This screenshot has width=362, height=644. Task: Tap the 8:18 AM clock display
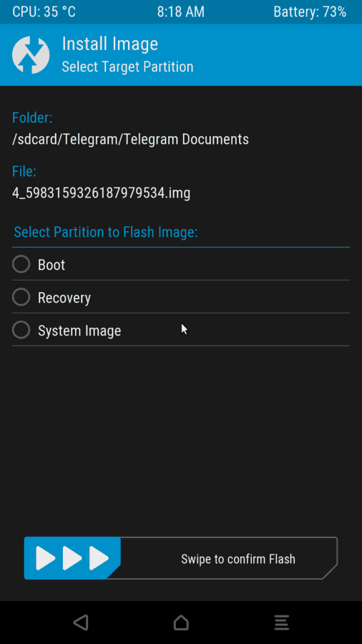click(x=180, y=12)
